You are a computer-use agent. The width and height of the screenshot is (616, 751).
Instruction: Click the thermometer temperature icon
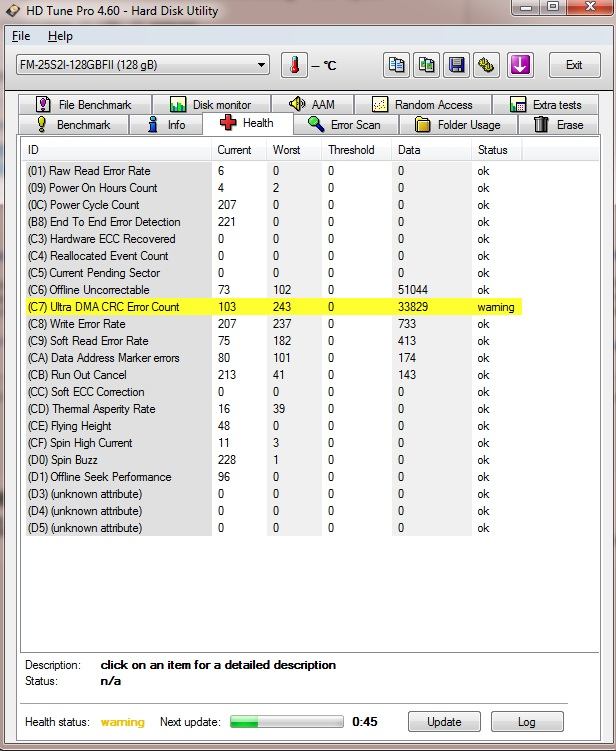(x=294, y=65)
